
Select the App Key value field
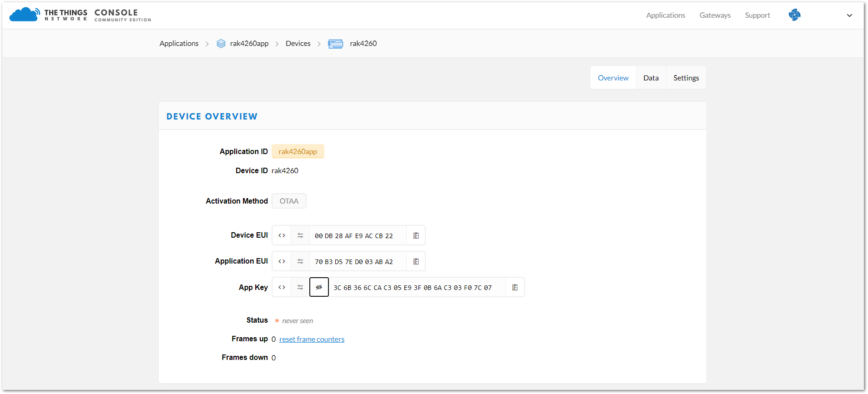point(417,287)
